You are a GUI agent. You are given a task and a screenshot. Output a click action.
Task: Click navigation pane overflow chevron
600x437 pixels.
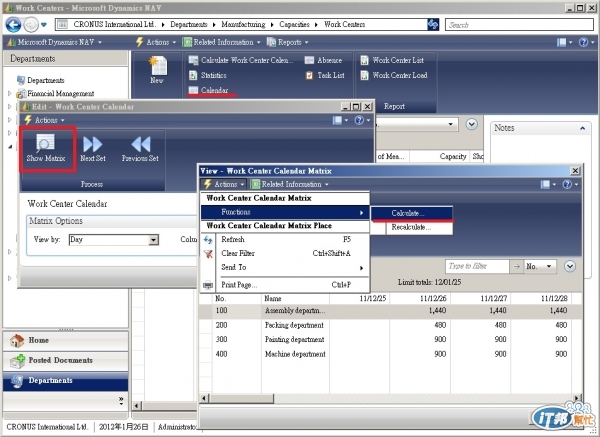click(x=121, y=401)
